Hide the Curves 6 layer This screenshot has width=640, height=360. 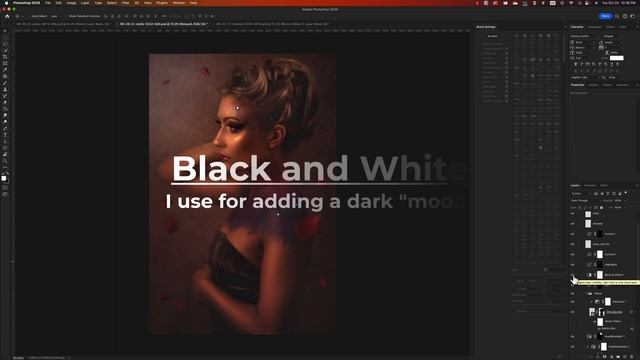click(x=573, y=254)
